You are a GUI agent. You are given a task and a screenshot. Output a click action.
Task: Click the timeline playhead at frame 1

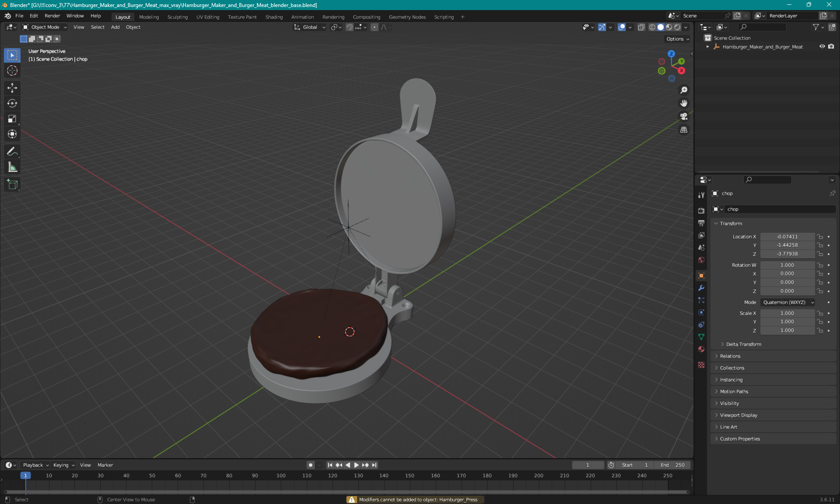pos(25,476)
